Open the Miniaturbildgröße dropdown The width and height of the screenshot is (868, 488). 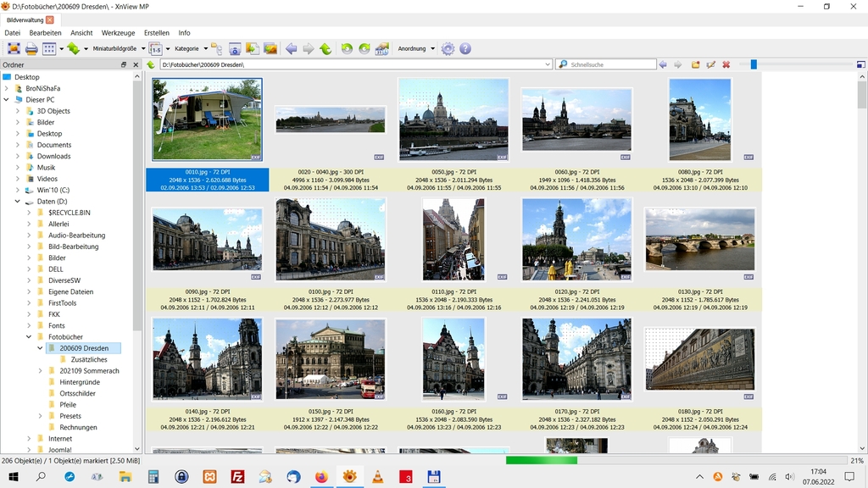click(x=119, y=49)
